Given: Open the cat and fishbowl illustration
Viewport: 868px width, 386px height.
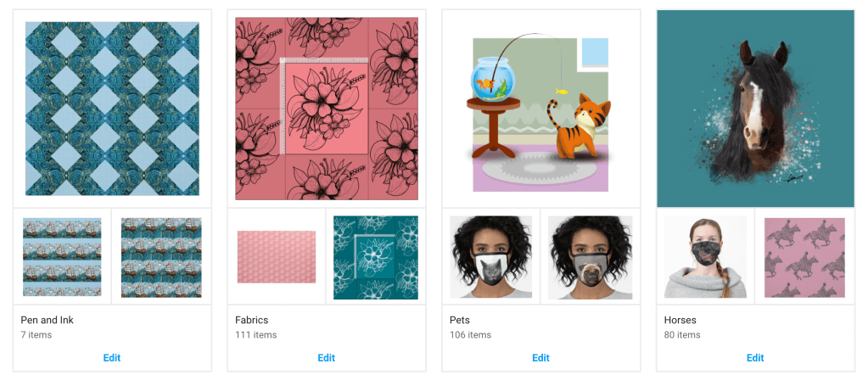Looking at the screenshot, I should (540, 115).
